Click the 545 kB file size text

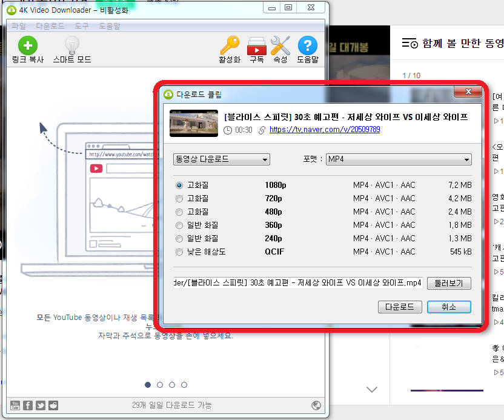point(461,252)
